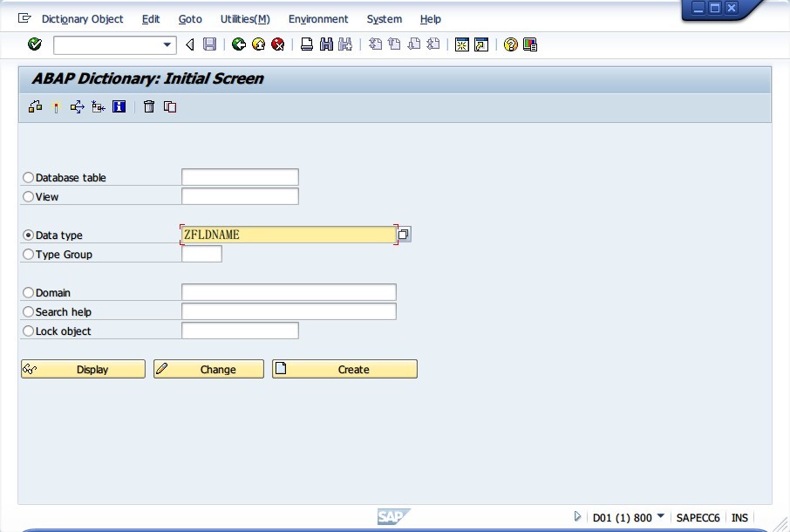
Task: Open the Utilities(M) menu
Action: (245, 19)
